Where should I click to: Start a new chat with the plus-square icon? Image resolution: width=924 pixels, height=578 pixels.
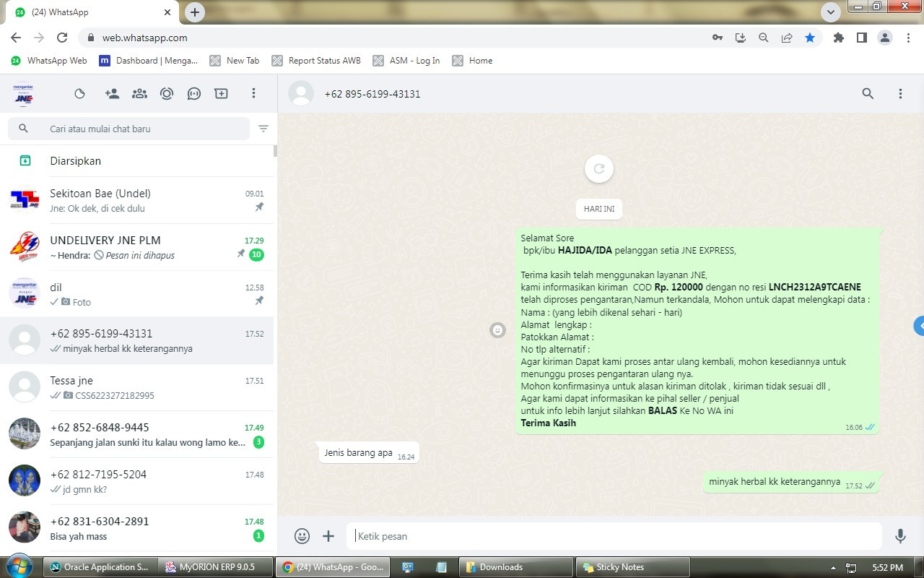pyautogui.click(x=221, y=93)
